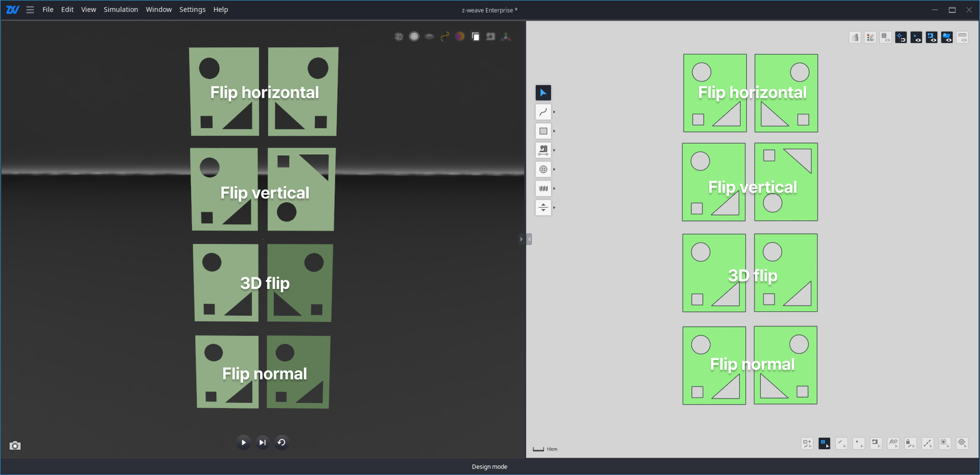Open the Simulation menu
980x475 pixels.
click(x=121, y=9)
